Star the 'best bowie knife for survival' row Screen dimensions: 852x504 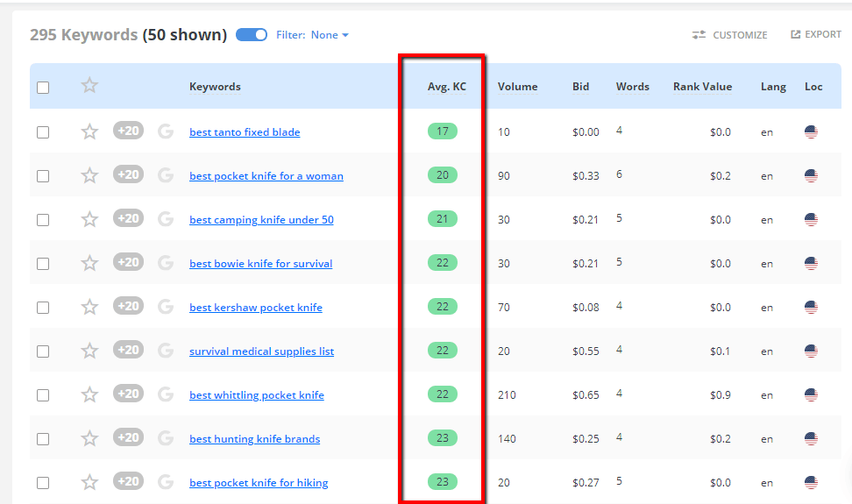(89, 263)
